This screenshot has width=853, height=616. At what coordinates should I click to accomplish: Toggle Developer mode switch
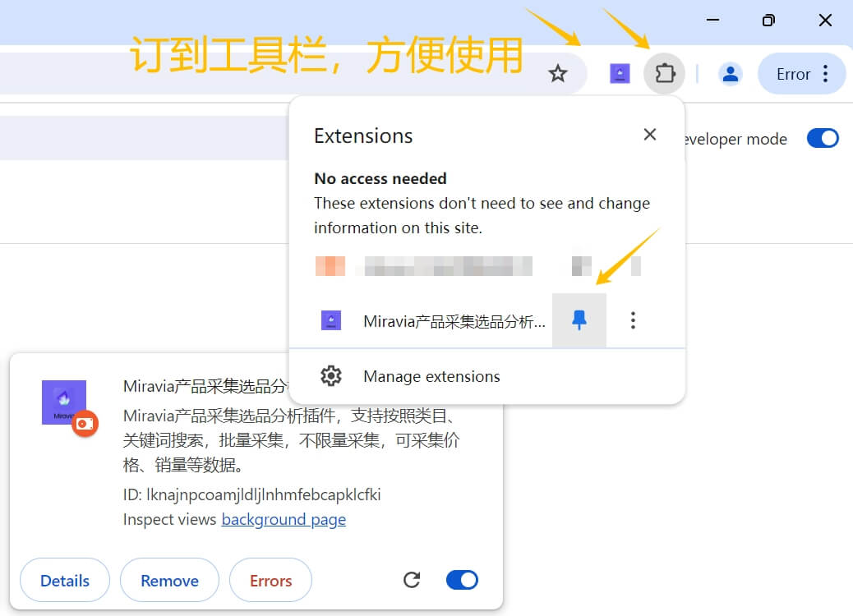[823, 138]
